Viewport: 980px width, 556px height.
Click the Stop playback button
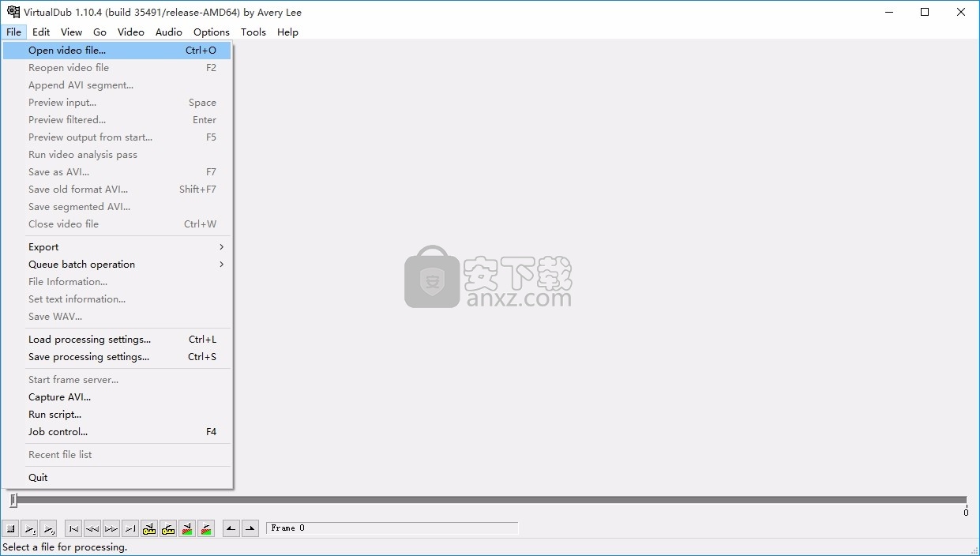point(11,528)
